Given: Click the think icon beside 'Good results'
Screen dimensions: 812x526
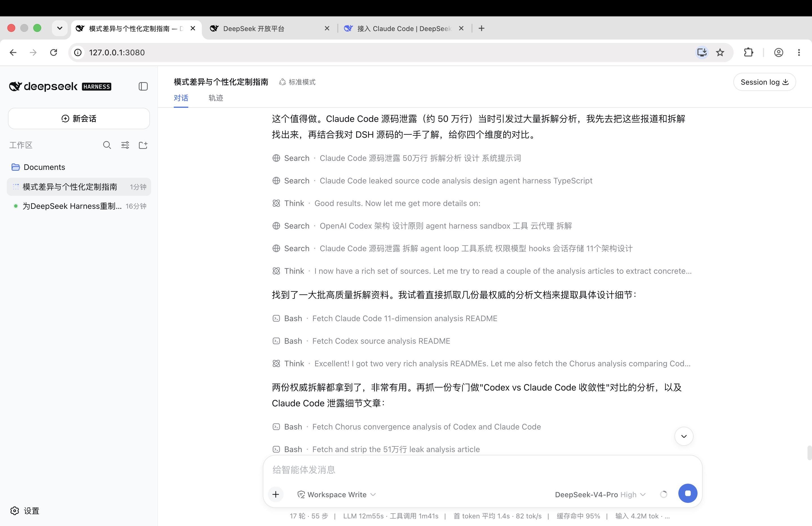Looking at the screenshot, I should (276, 203).
